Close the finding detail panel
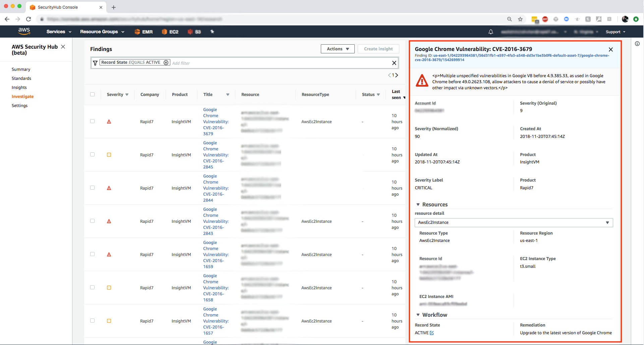The image size is (644, 345). pos(610,49)
